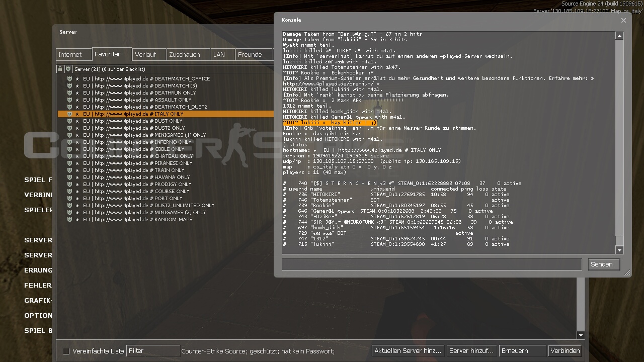Click console scrollbar up arrow

(619, 36)
